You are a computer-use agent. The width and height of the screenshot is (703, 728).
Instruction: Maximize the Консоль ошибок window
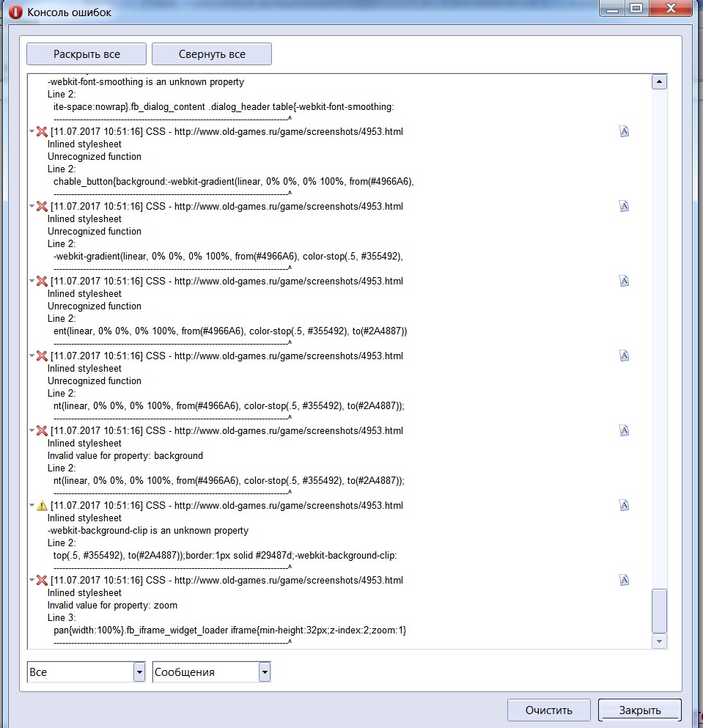tap(636, 8)
